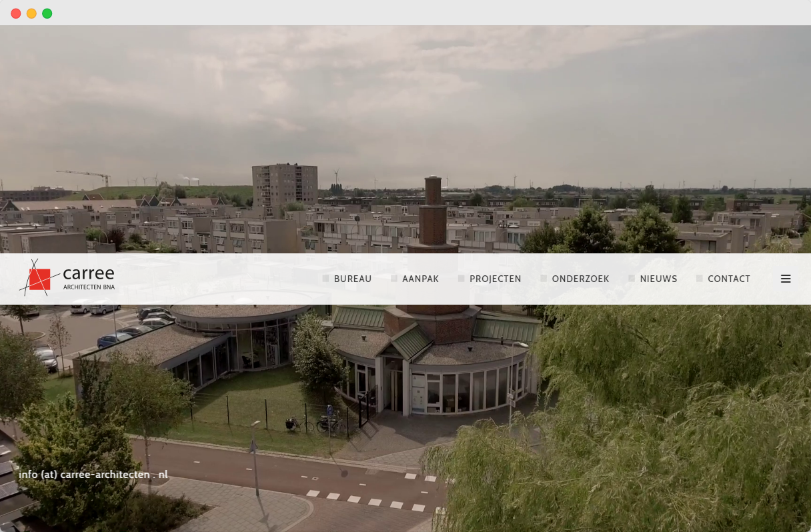Minimize the window using the yellow button
811x532 pixels.
31,13
